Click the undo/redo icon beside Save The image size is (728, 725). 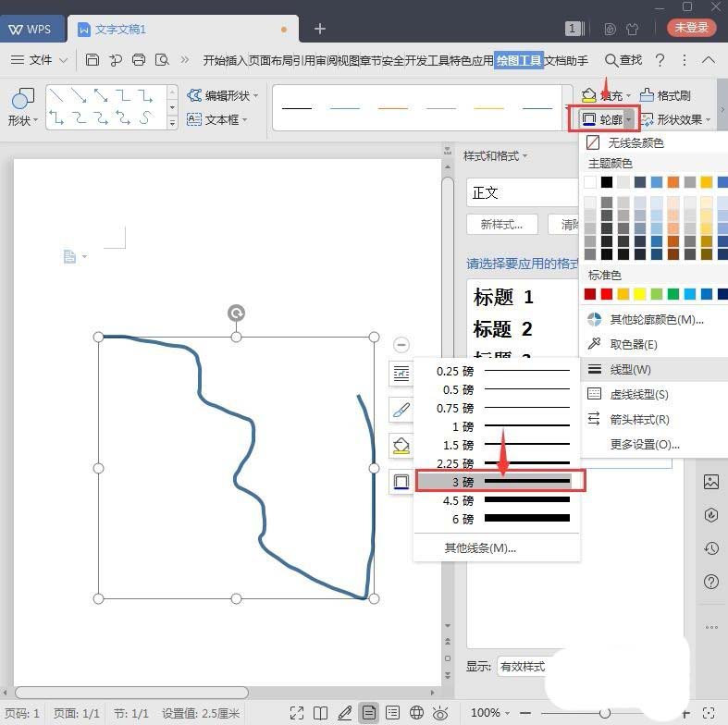115,60
